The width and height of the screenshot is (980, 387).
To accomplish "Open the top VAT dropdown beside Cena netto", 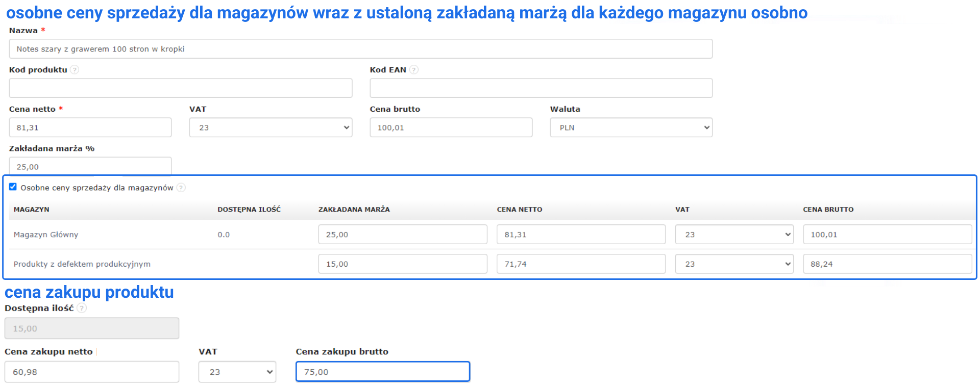I will click(271, 127).
